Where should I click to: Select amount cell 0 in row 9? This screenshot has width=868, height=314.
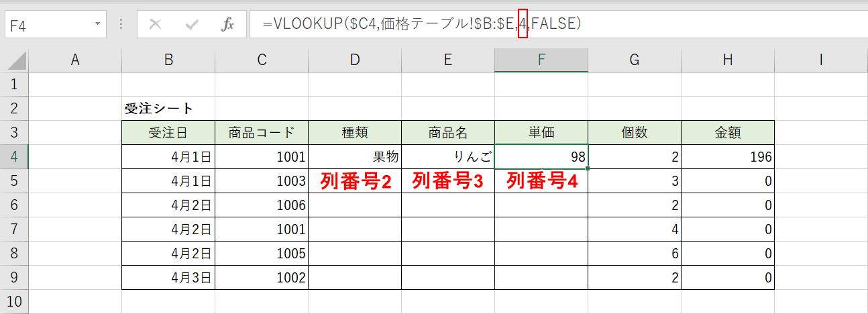click(728, 278)
